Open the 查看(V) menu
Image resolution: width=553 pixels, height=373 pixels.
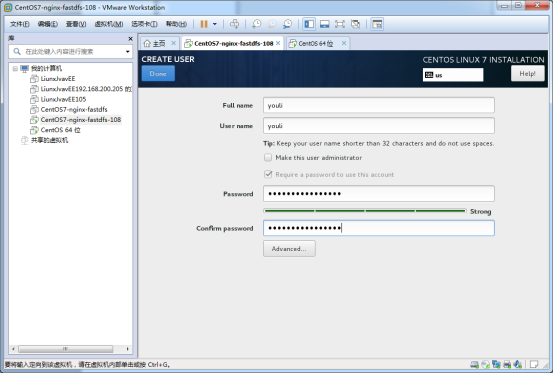tap(76, 24)
